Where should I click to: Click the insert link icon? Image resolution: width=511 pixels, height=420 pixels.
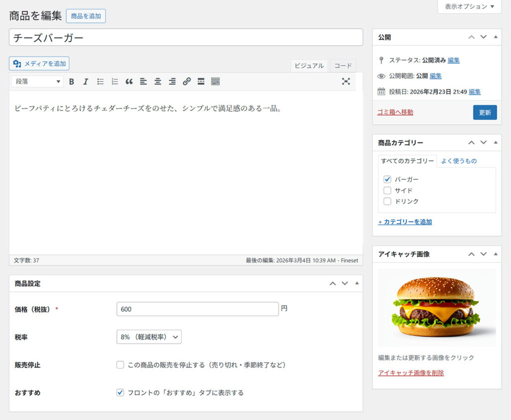click(187, 81)
